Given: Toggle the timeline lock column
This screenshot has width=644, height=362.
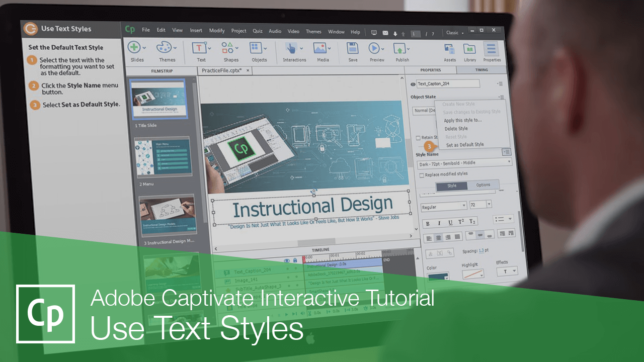Looking at the screenshot, I should pyautogui.click(x=295, y=260).
